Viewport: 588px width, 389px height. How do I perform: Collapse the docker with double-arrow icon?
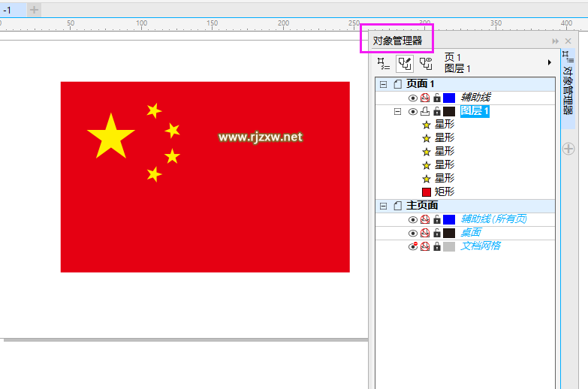tap(556, 41)
